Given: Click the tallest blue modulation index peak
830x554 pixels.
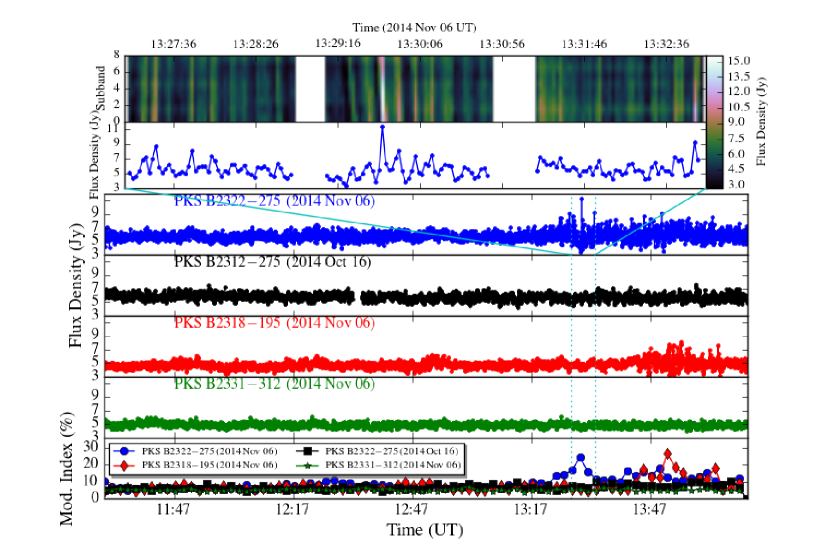Looking at the screenshot, I should pos(581,458).
